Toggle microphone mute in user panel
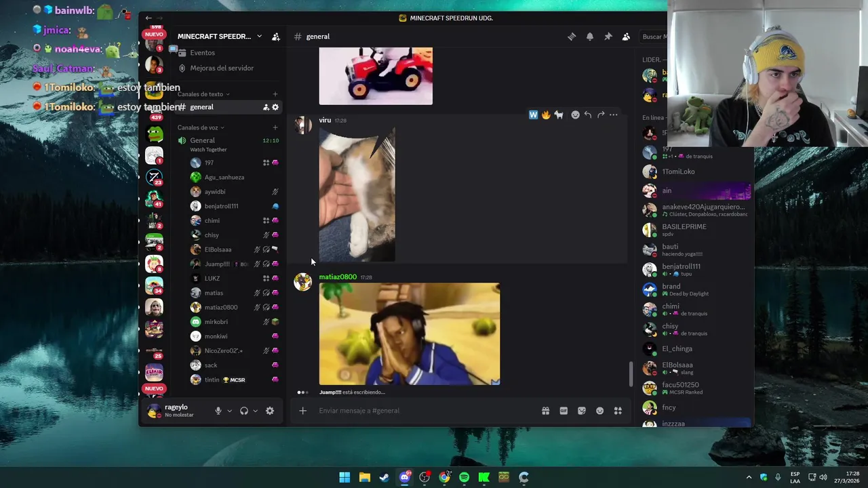Image resolution: width=868 pixels, height=488 pixels. (x=218, y=411)
